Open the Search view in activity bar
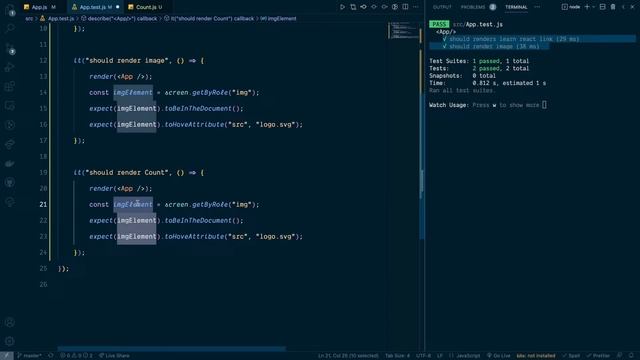640x360 pixels. coord(10,28)
